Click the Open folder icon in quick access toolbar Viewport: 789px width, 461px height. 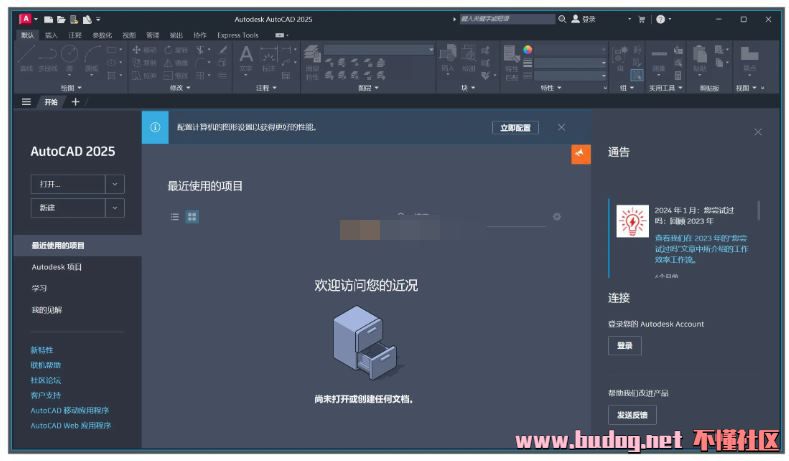(x=61, y=20)
